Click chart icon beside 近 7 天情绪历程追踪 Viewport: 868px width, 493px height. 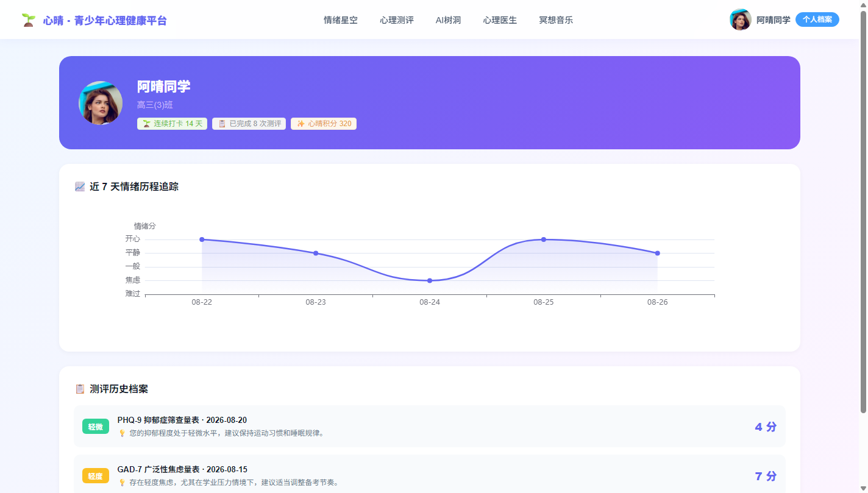point(80,186)
